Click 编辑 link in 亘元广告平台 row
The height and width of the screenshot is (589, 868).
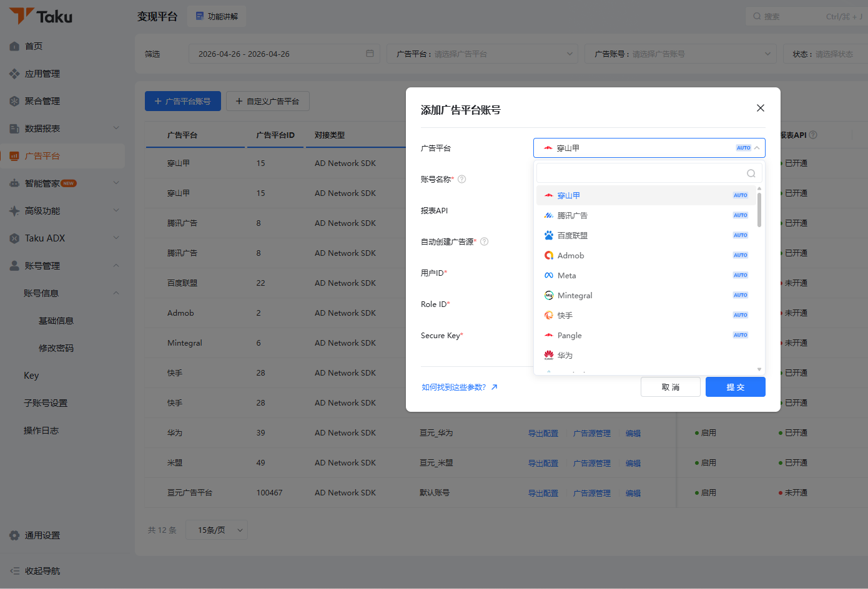[x=633, y=493]
